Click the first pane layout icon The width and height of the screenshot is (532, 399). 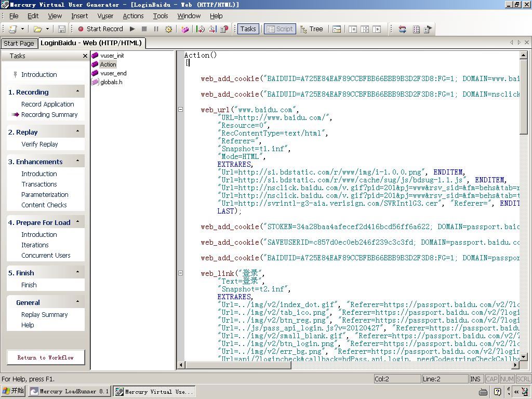tap(353, 29)
